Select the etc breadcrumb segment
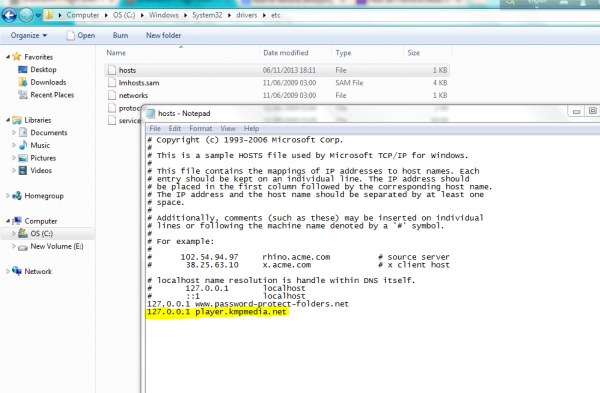The height and width of the screenshot is (393, 600). pos(276,15)
